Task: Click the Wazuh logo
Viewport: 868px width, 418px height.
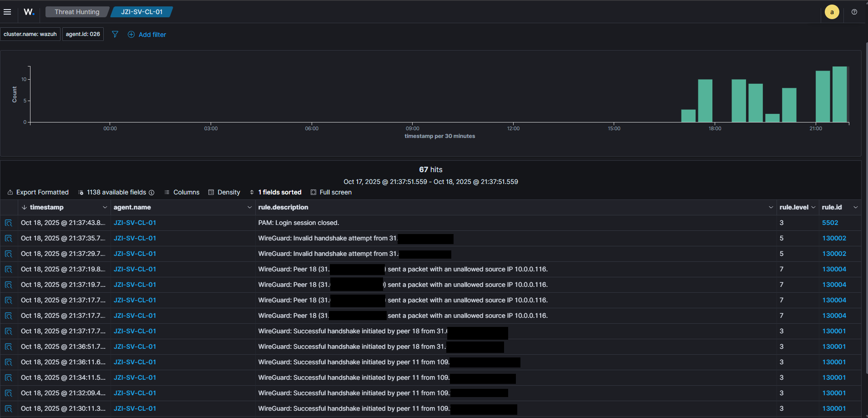Action: pos(29,12)
